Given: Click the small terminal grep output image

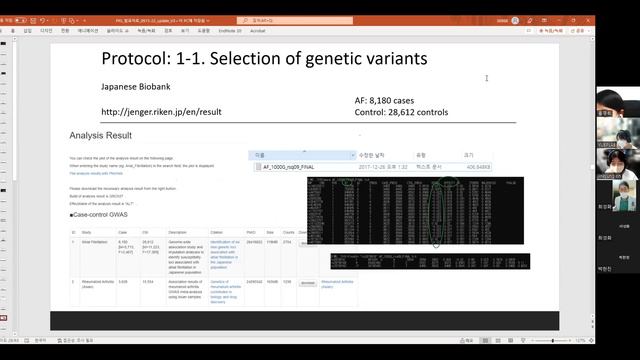Looking at the screenshot, I should [430, 261].
